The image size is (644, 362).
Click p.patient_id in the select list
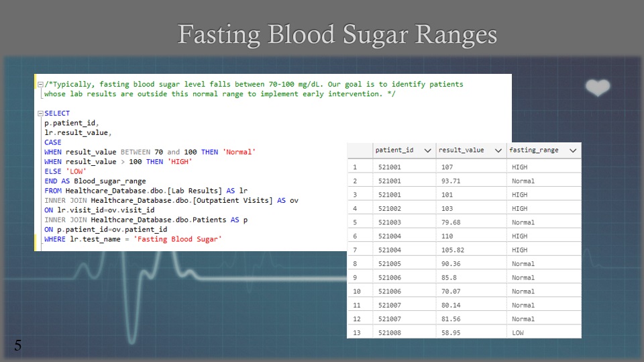click(70, 123)
